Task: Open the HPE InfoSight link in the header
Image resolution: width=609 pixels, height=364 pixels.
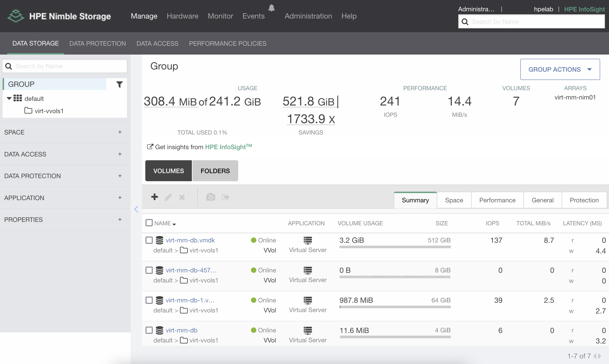Action: coord(584,9)
